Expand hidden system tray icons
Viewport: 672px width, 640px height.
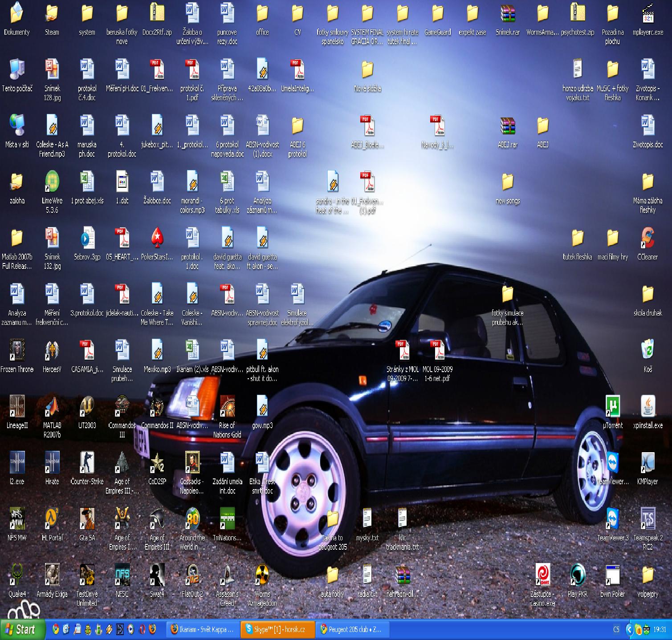(629, 630)
